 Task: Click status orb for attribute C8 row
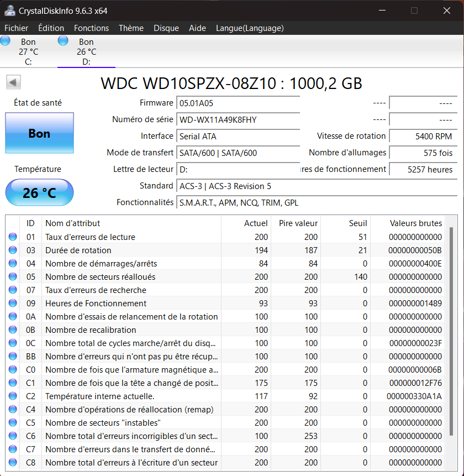click(x=13, y=462)
